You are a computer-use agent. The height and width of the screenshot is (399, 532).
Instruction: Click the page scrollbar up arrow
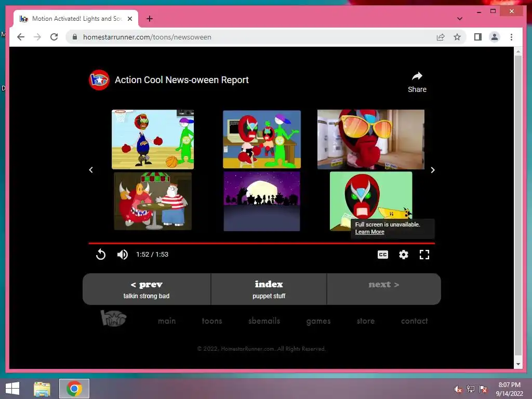pos(518,51)
